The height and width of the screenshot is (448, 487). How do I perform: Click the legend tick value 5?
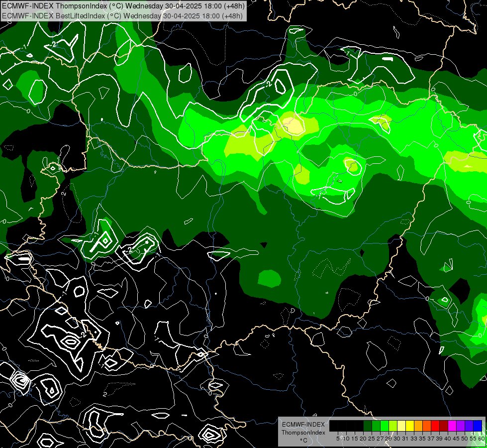pos(338,439)
